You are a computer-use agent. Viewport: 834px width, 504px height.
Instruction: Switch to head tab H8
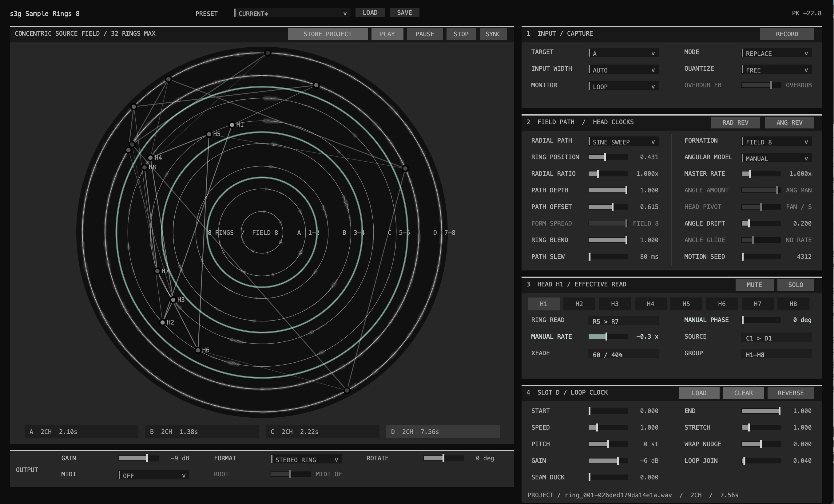[x=793, y=304]
